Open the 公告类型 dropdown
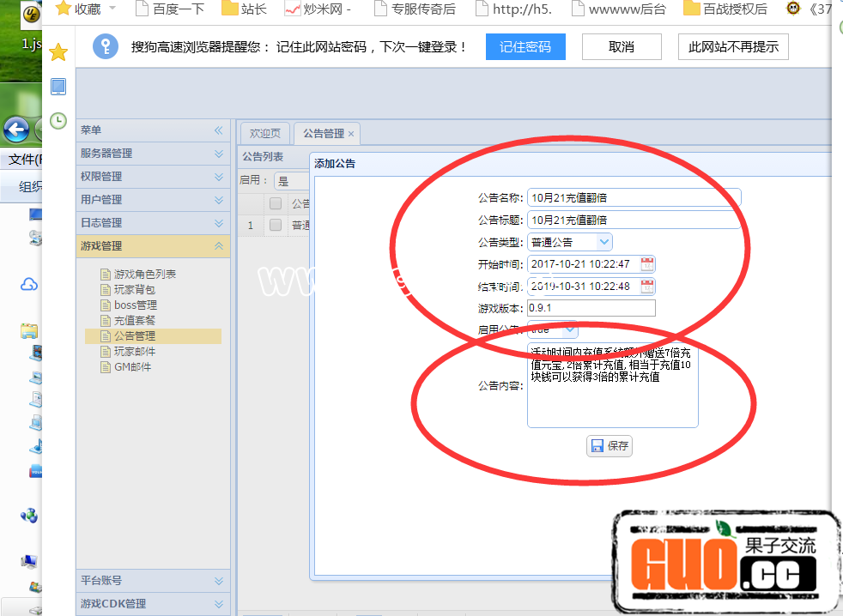The width and height of the screenshot is (843, 616). tap(604, 242)
